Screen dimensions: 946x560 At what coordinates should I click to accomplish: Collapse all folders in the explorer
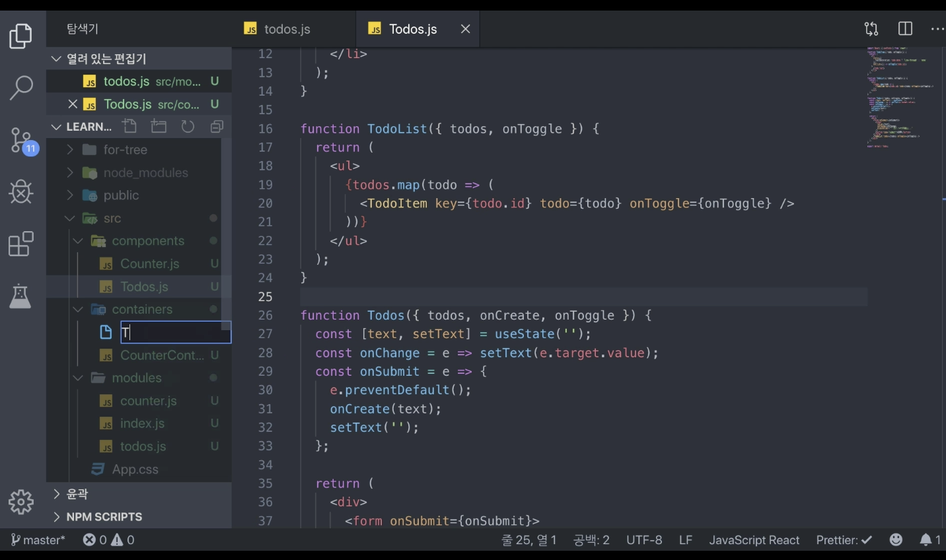pyautogui.click(x=217, y=126)
